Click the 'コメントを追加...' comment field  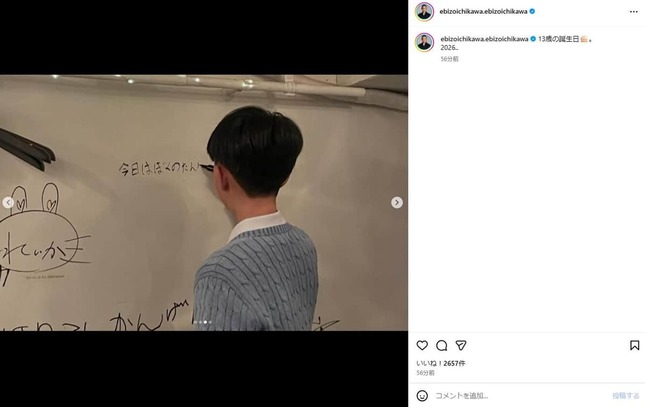pyautogui.click(x=520, y=396)
